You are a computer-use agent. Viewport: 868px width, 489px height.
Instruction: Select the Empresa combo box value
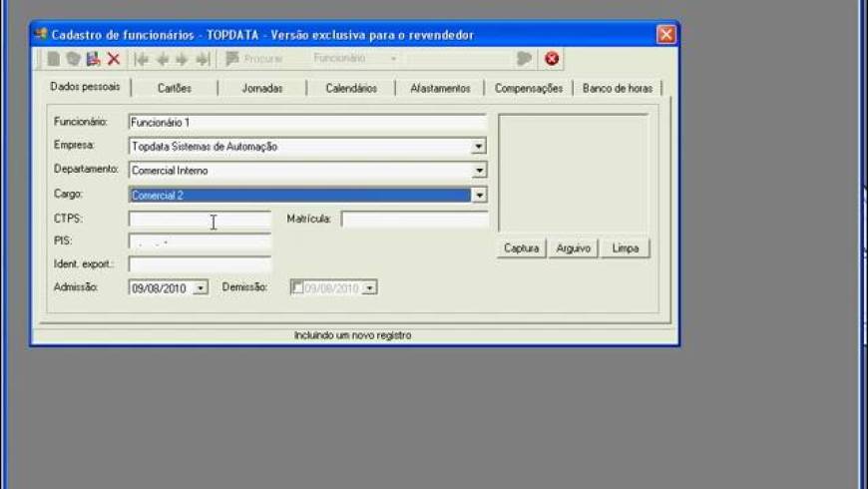click(x=300, y=147)
